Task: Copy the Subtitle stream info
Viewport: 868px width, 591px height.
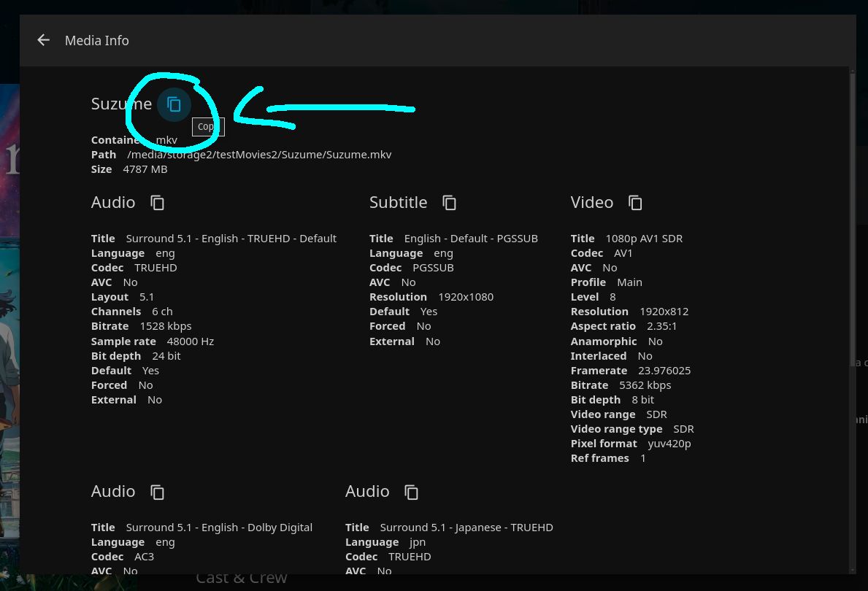Action: tap(450, 203)
